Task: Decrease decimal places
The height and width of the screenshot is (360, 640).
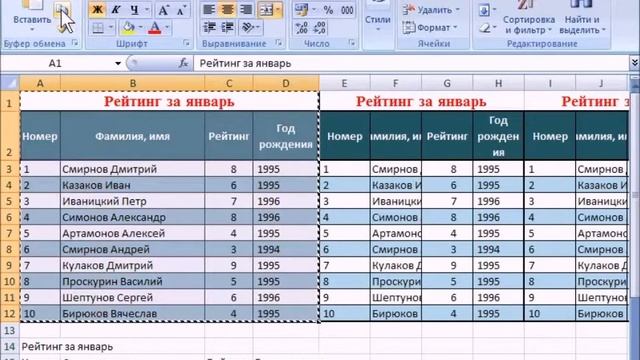Action: (x=320, y=28)
